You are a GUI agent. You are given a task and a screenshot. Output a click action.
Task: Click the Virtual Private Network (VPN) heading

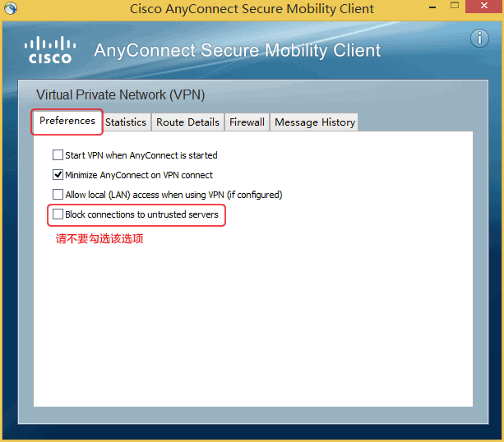(121, 95)
